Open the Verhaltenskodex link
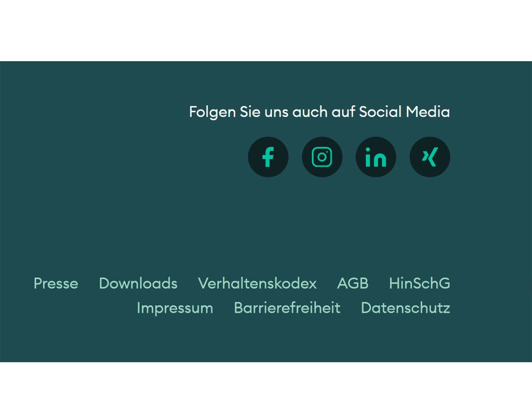 pyautogui.click(x=258, y=283)
